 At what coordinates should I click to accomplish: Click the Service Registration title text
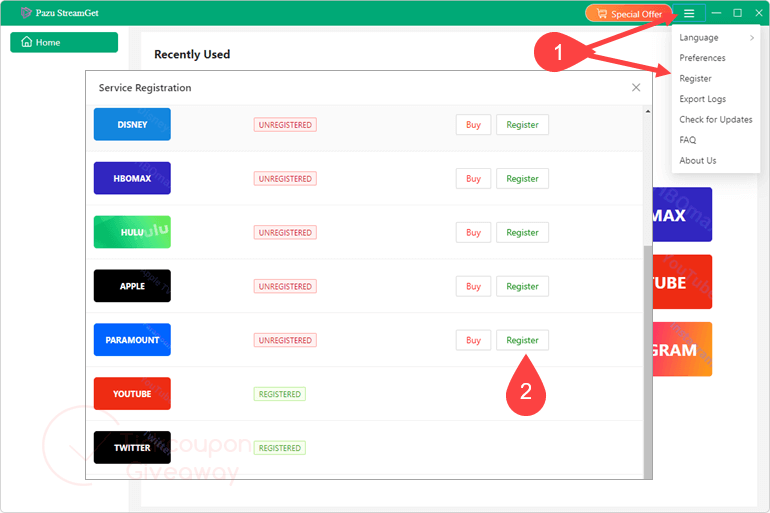[145, 87]
